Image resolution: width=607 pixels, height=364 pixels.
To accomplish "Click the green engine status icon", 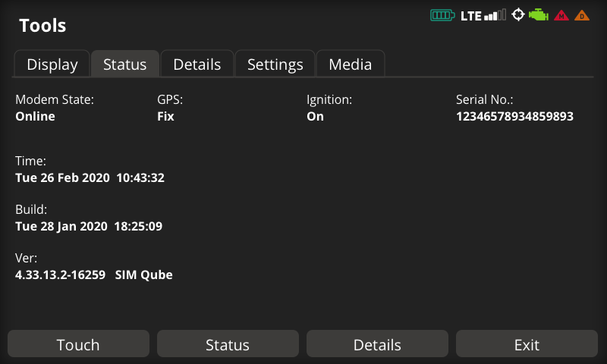I will [539, 15].
